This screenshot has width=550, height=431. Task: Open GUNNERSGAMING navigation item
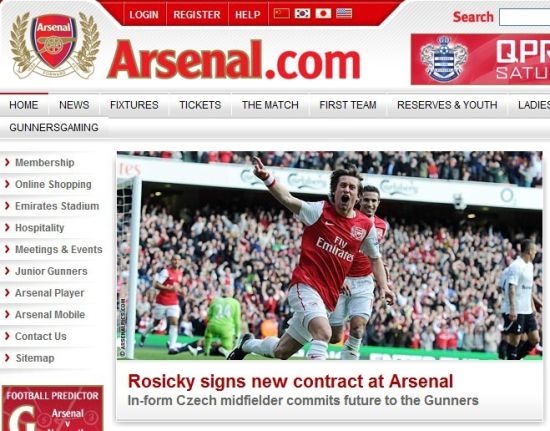54,127
